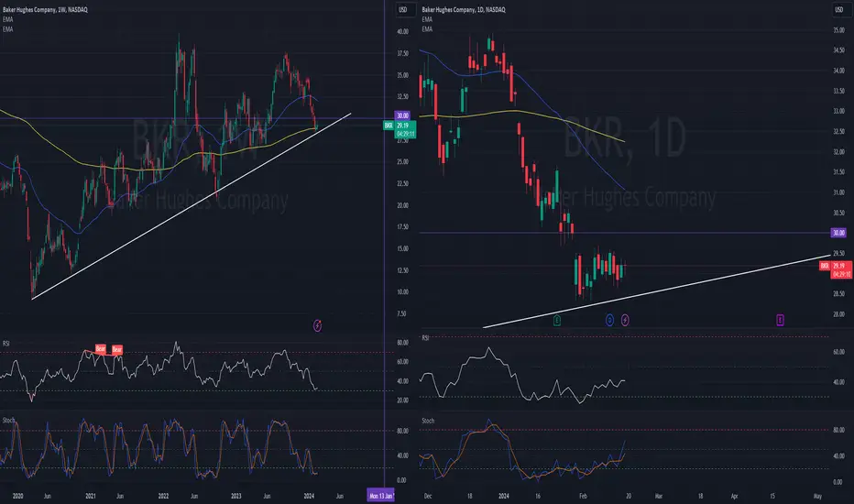854x504 pixels.
Task: Click the '28.00' price on daily price axis
Action: (x=838, y=314)
